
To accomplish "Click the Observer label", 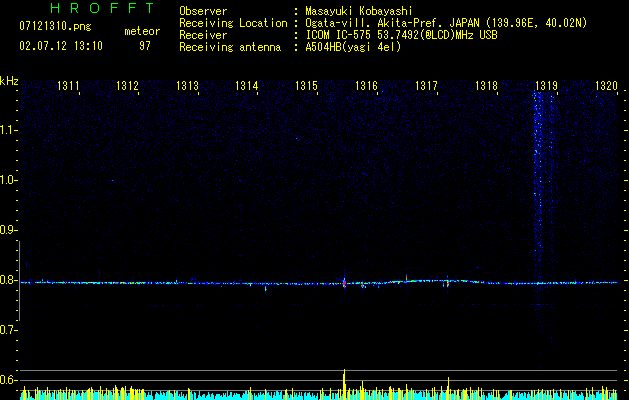I will point(203,11).
